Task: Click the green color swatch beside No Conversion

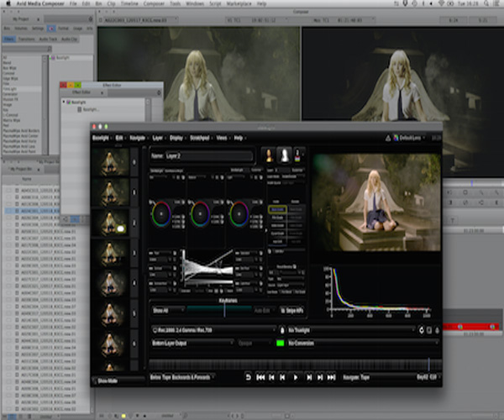Action: click(x=280, y=344)
